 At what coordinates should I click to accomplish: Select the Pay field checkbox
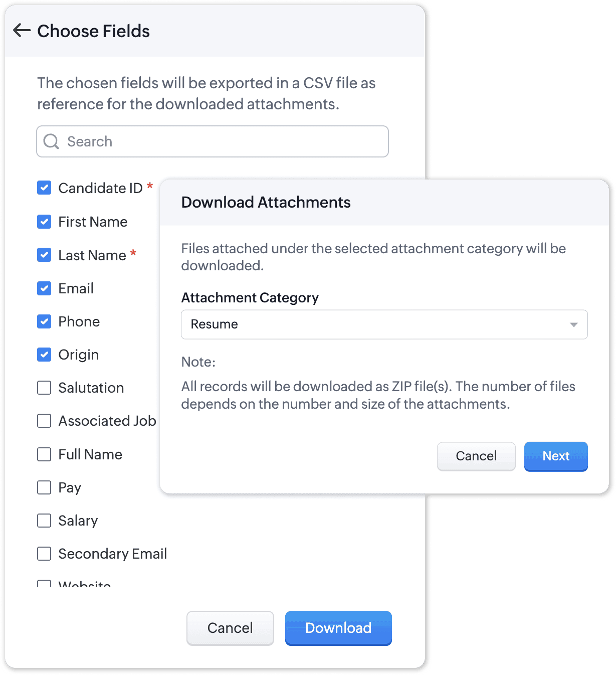point(44,487)
